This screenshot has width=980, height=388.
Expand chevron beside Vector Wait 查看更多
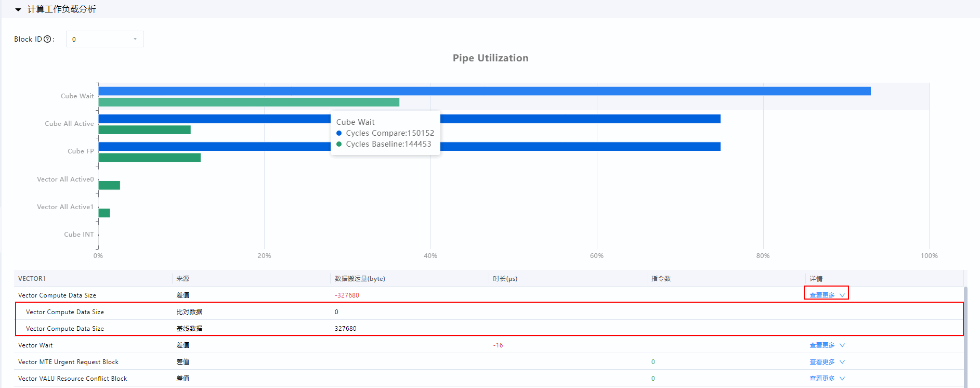coord(842,345)
